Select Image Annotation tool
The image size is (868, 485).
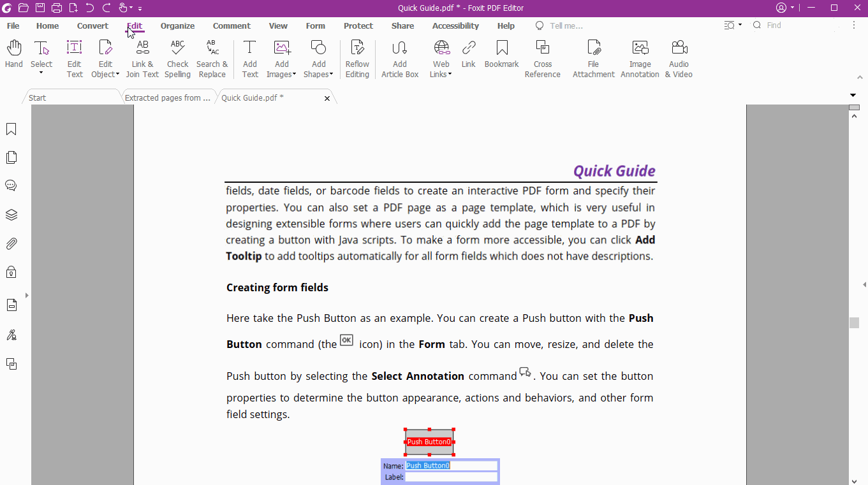click(x=640, y=59)
